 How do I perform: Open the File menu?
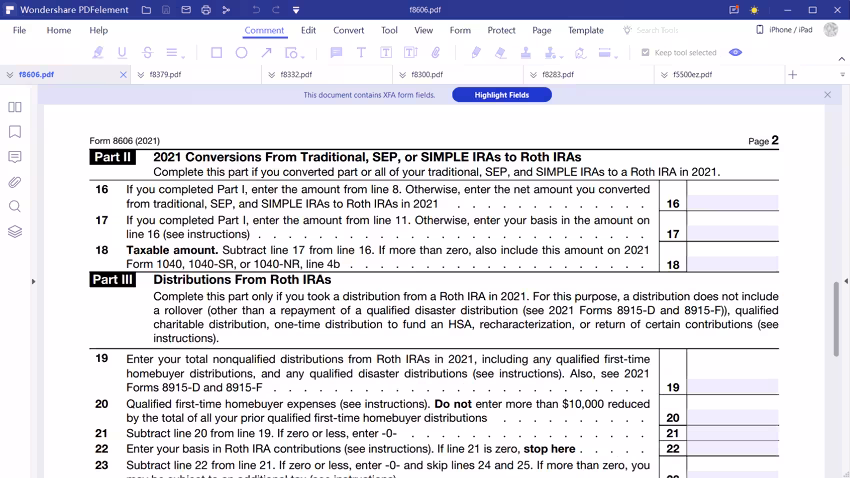(x=20, y=30)
